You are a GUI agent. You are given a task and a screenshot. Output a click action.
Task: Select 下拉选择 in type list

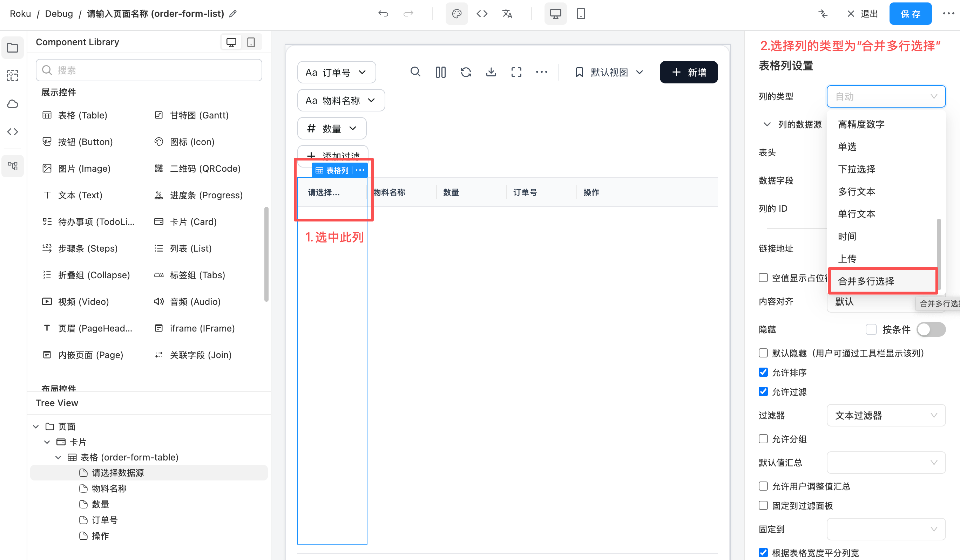pos(882,169)
